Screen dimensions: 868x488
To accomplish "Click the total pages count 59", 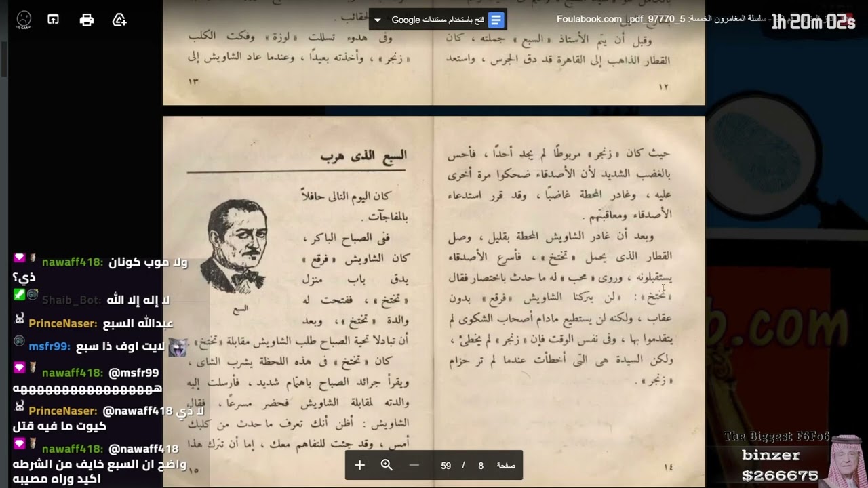I will click(x=446, y=466).
